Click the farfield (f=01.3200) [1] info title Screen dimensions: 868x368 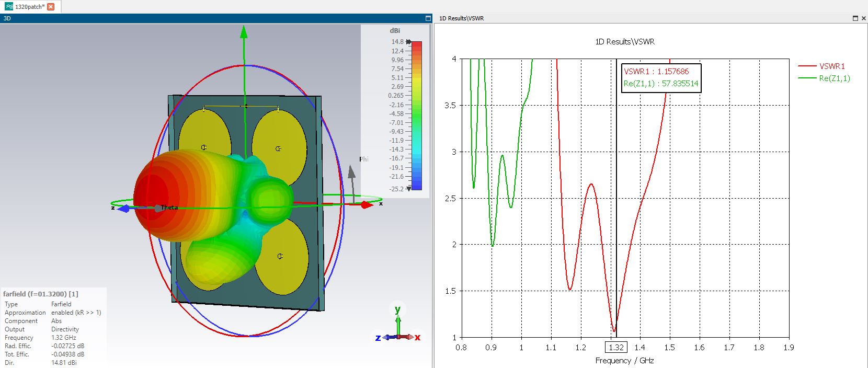[41, 294]
